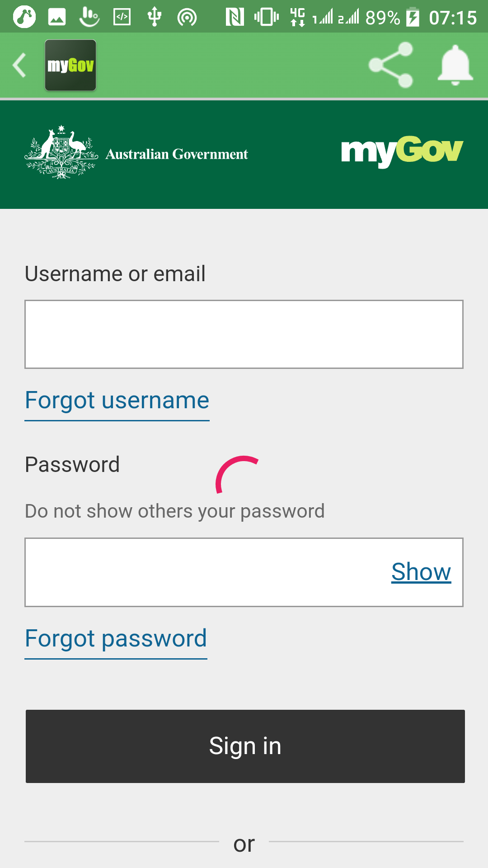Viewport: 488px width, 868px height.
Task: Tap the battery icon in status bar
Action: pos(413,17)
